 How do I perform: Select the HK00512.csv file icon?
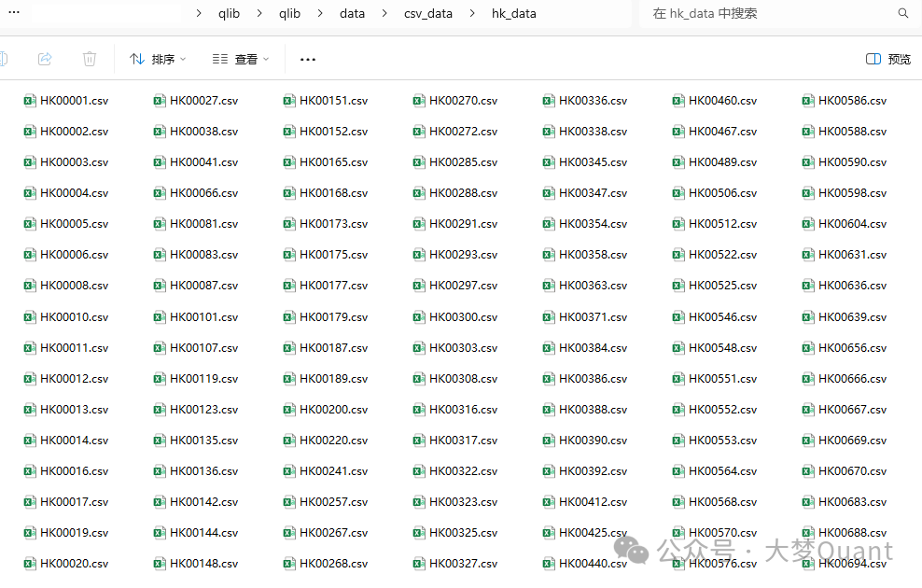point(678,224)
